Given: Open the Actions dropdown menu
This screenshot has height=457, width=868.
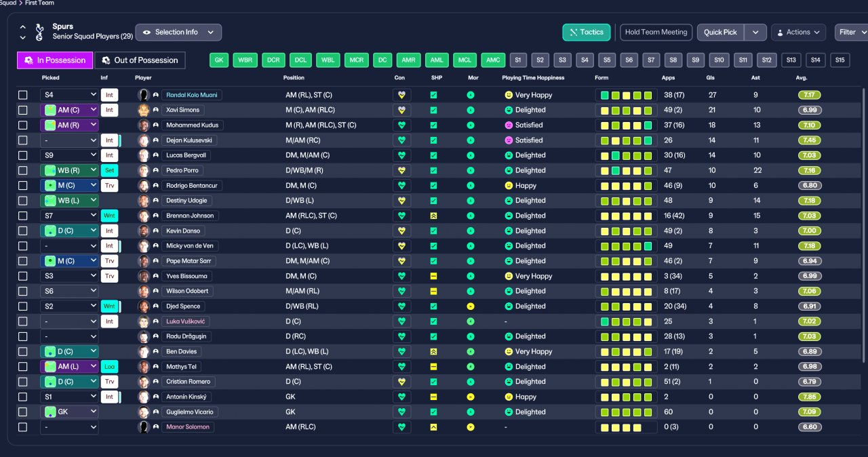Looking at the screenshot, I should (x=798, y=32).
